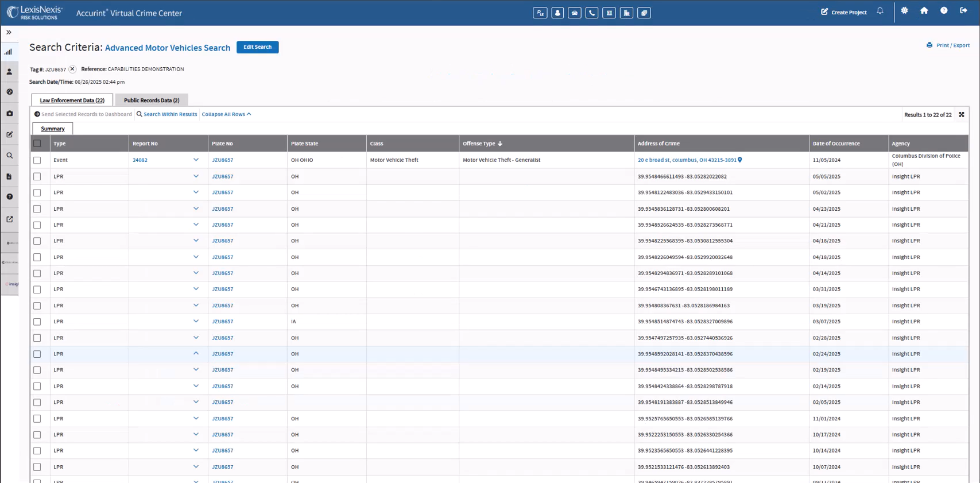Maximize results table with expand icon
This screenshot has width=980, height=483.
tap(962, 115)
